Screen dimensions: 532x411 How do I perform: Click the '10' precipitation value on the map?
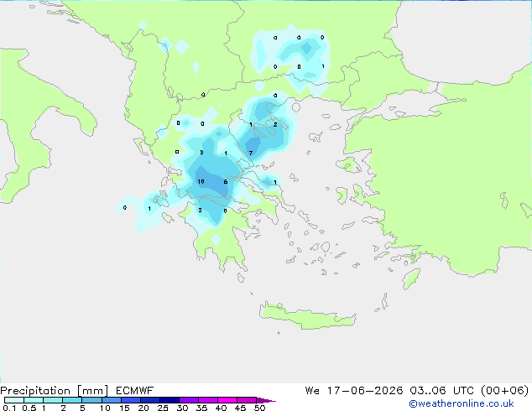201,182
